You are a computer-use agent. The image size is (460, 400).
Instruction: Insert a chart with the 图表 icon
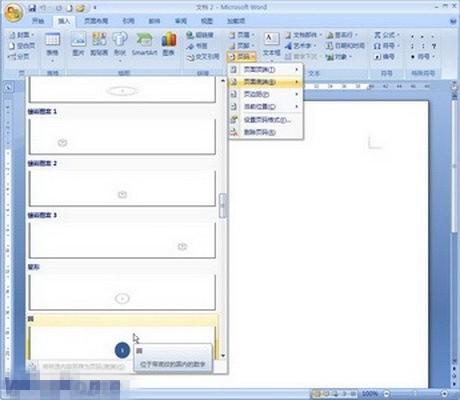click(169, 44)
